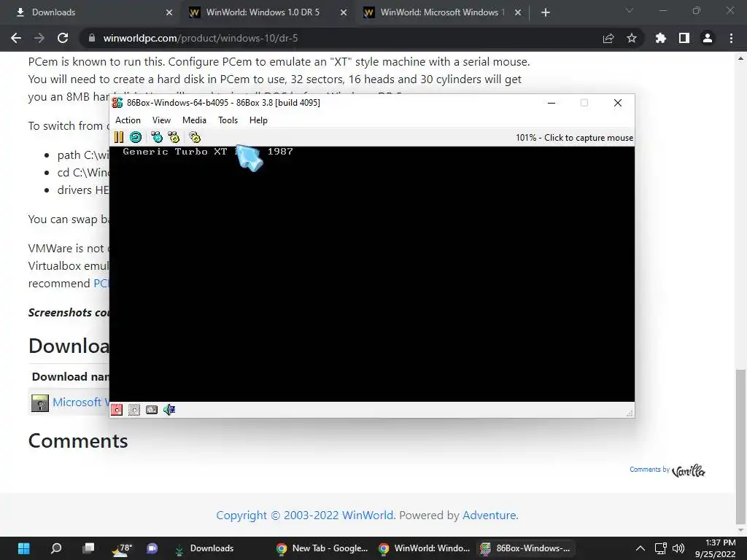747x560 pixels.
Task: Switch to Downloads taskbar window
Action: pyautogui.click(x=205, y=548)
